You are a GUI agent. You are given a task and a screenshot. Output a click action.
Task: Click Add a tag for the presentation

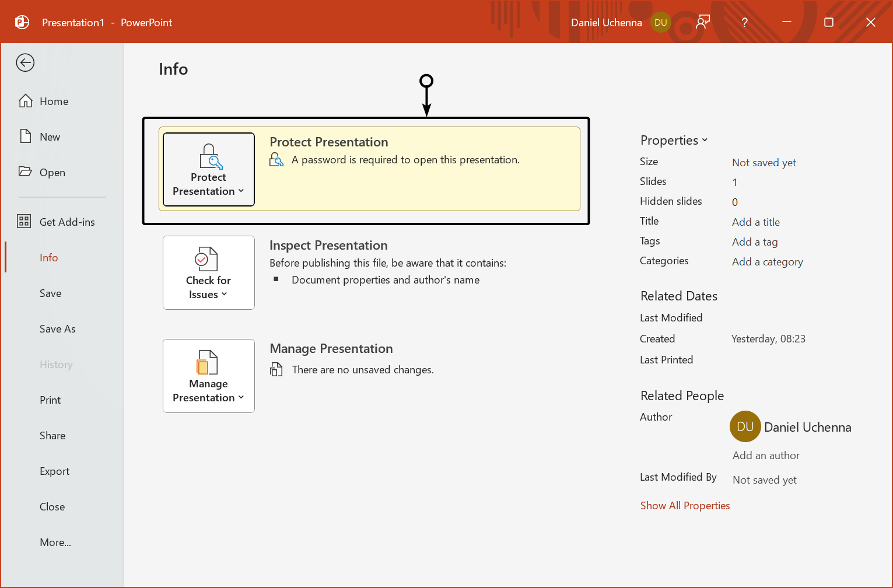tap(754, 242)
